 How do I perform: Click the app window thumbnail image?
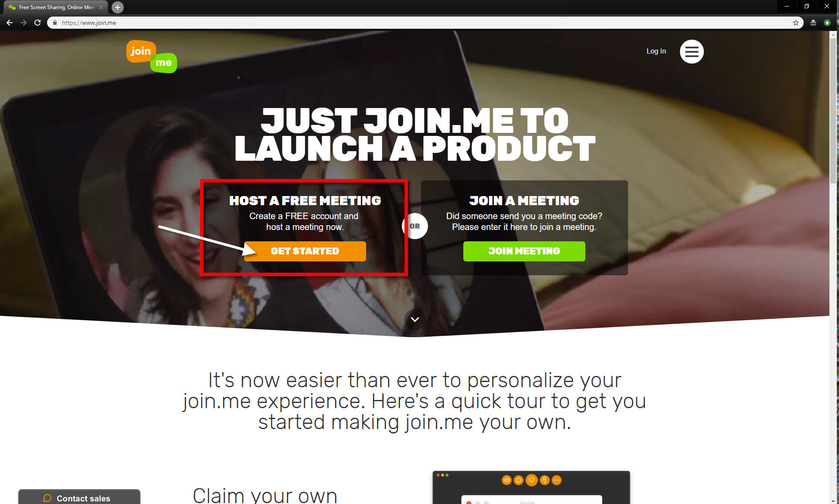(x=531, y=487)
